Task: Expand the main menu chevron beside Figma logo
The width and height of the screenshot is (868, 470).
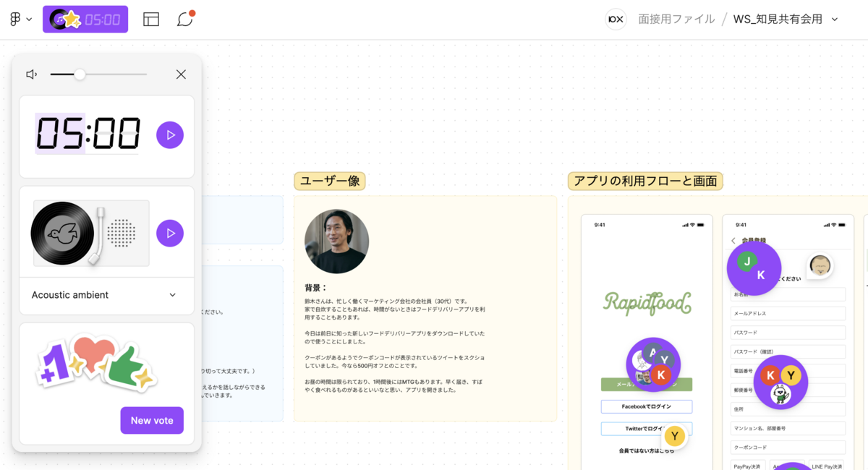Action: (x=29, y=20)
